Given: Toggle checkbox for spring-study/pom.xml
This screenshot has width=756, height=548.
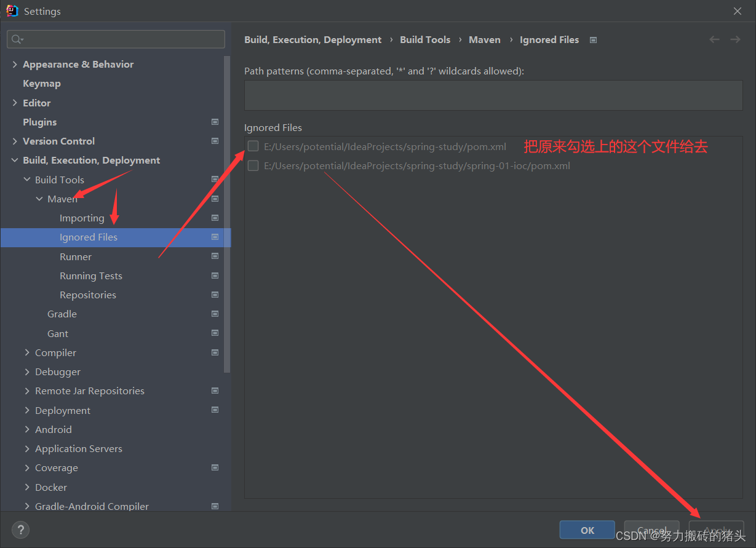Looking at the screenshot, I should pyautogui.click(x=253, y=146).
